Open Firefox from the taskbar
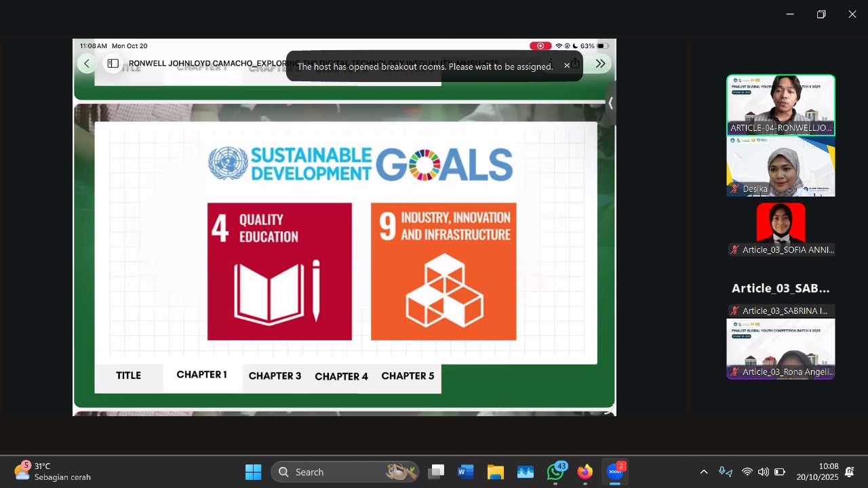Screen dimensions: 868x488 coord(585,472)
